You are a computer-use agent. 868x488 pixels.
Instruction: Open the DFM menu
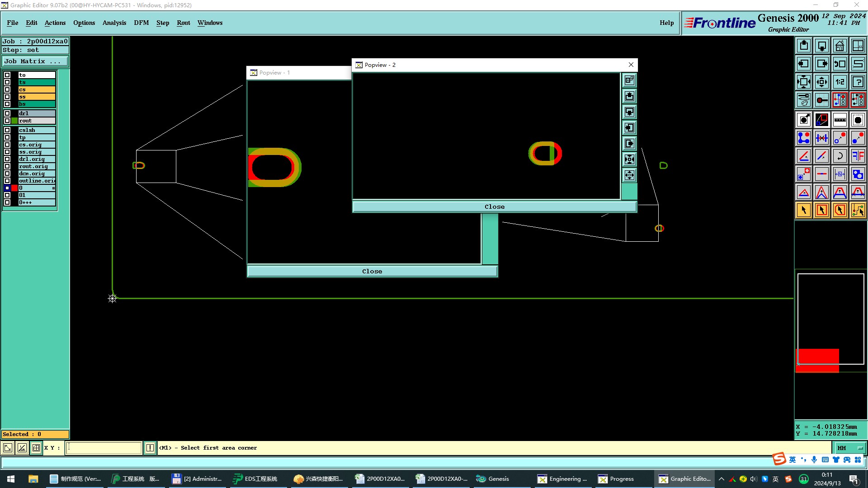141,23
